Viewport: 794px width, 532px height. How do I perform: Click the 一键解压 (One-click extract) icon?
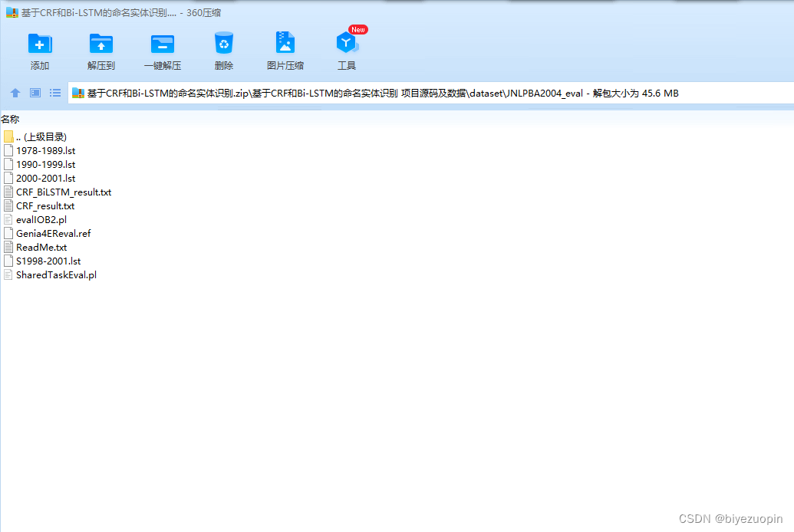tap(163, 44)
